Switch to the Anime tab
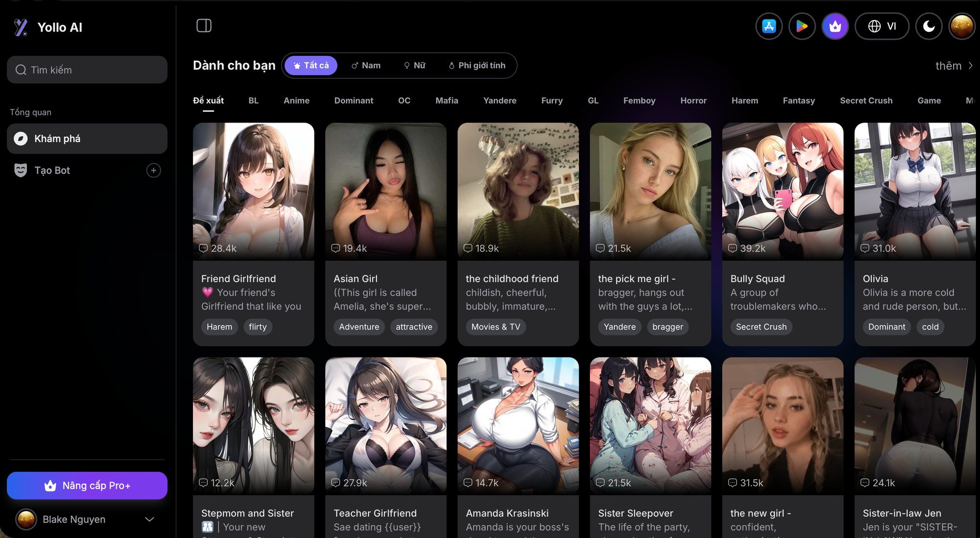Image resolution: width=980 pixels, height=538 pixels. point(296,101)
